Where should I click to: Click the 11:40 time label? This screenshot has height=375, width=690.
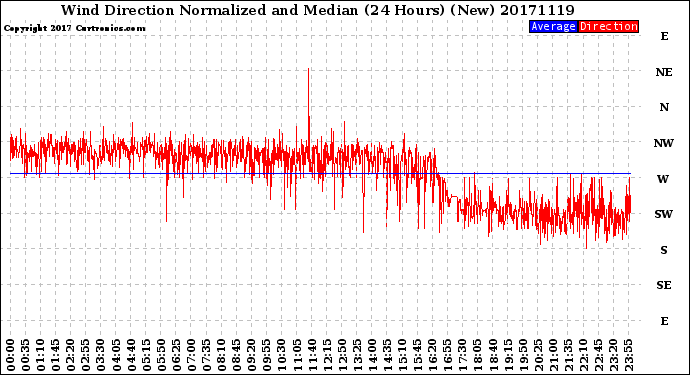click(x=312, y=355)
